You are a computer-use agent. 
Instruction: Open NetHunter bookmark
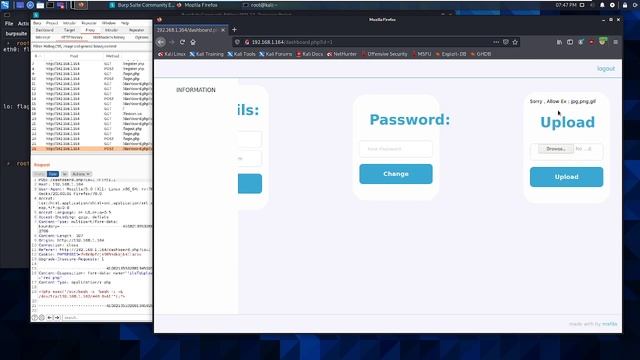click(x=342, y=54)
